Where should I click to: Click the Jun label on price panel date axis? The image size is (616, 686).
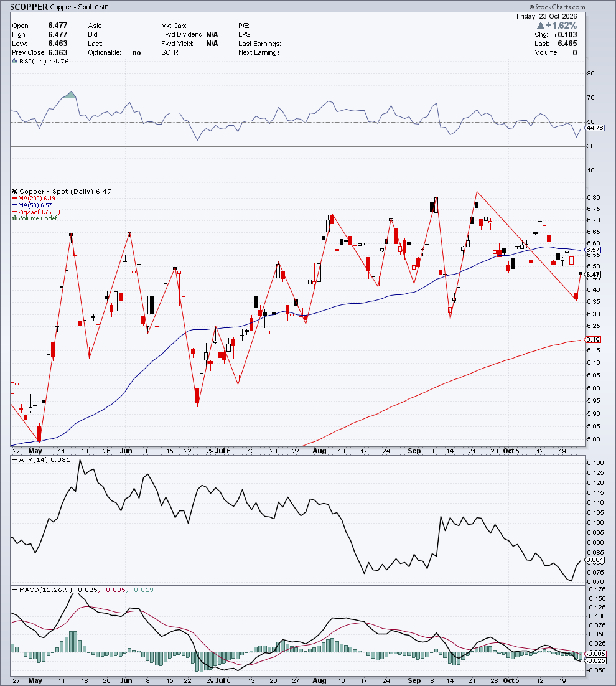126,451
